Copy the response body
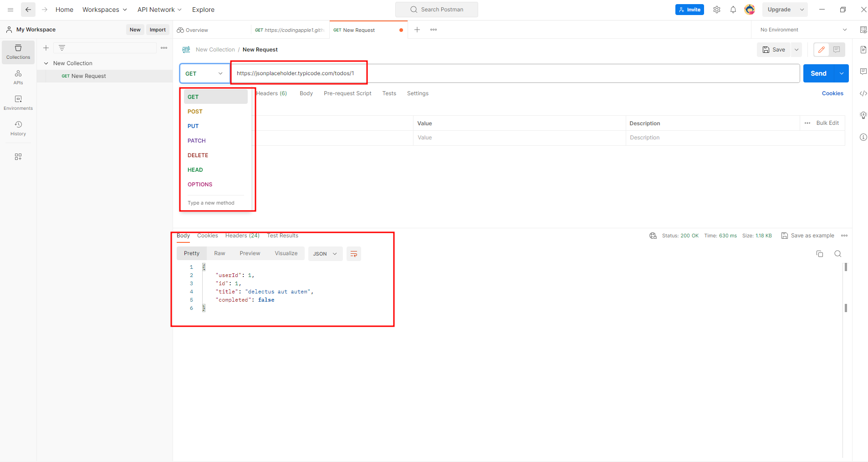This screenshot has height=462, width=868. pyautogui.click(x=820, y=254)
